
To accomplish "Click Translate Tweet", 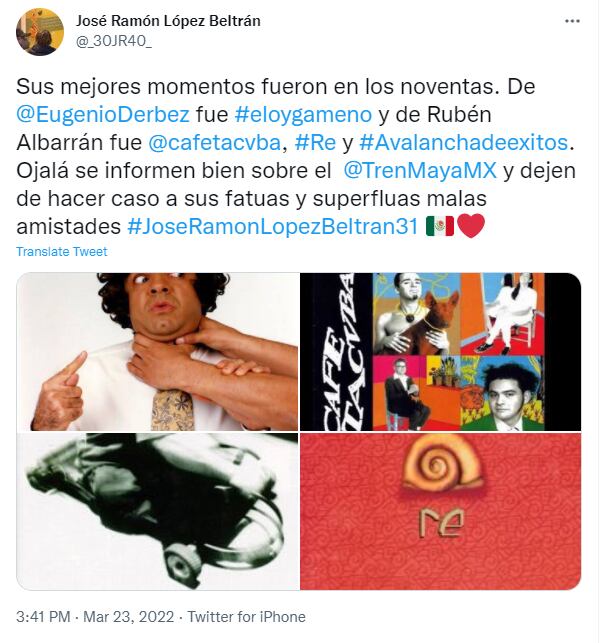I will (x=62, y=251).
